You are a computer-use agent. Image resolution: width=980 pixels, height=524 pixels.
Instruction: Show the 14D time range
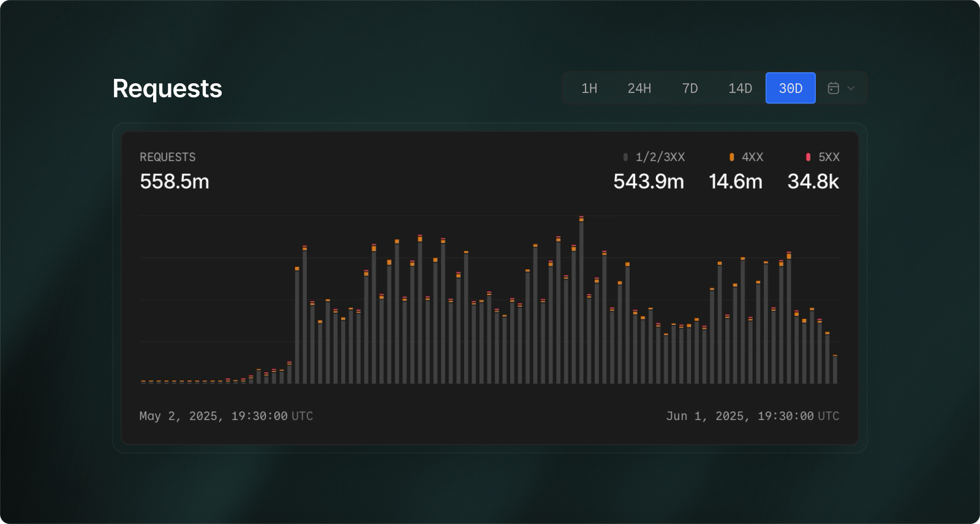740,88
